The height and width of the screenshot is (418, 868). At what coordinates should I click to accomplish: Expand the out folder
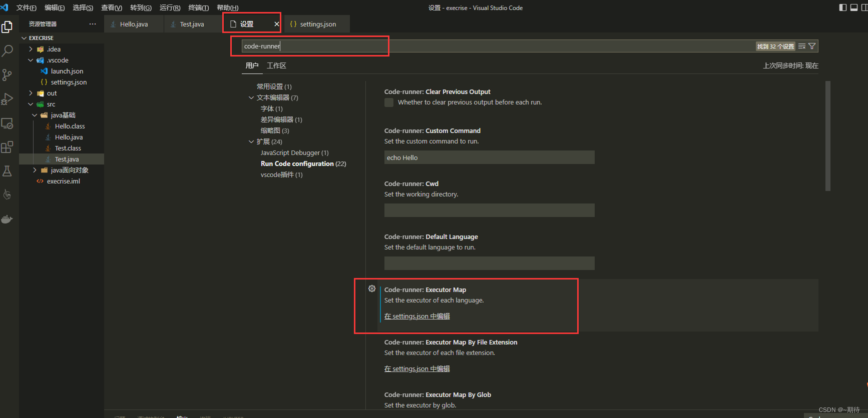click(31, 93)
